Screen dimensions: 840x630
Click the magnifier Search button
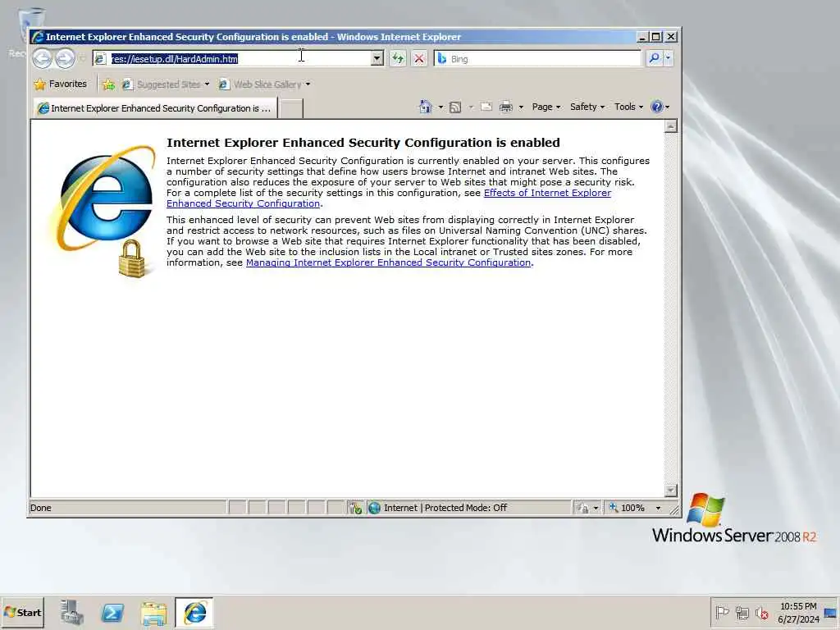pos(654,58)
